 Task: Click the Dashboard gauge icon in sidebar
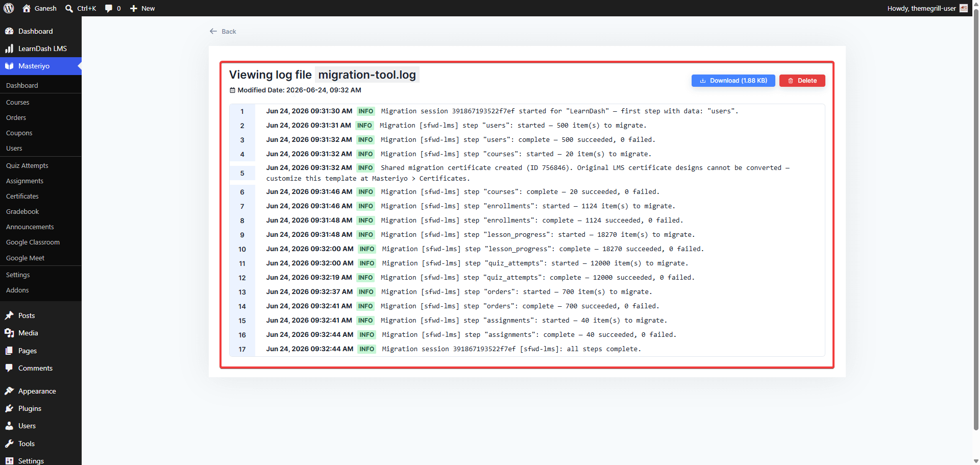tap(9, 31)
